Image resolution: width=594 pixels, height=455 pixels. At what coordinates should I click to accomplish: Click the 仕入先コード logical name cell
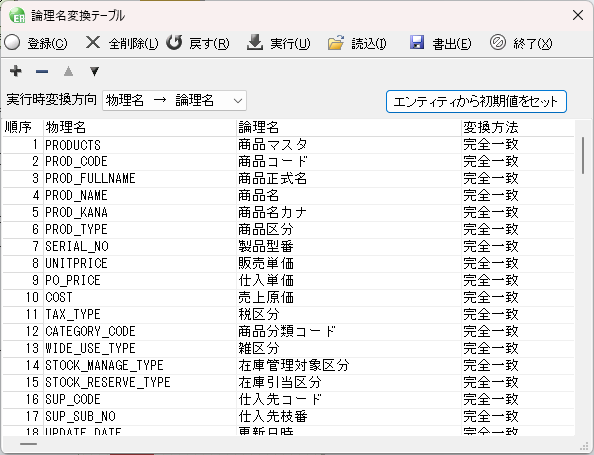[x=349, y=400]
